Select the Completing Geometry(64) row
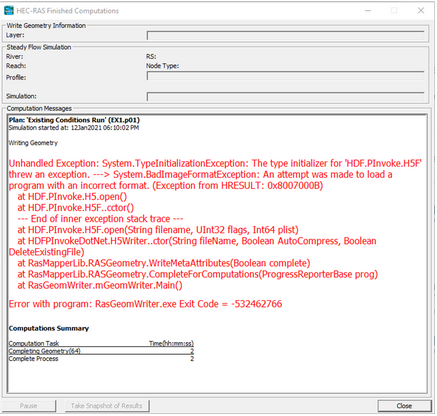Viewport: 437px width, 416px height. pos(101,351)
